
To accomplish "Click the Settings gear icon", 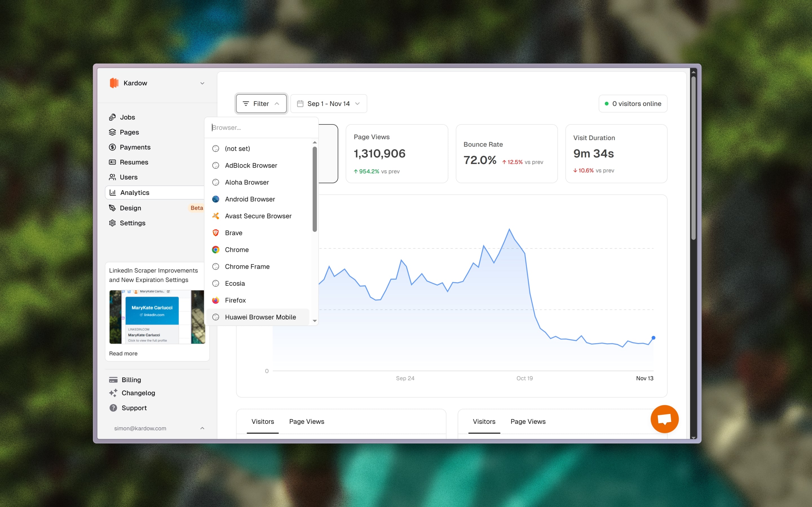I will (112, 223).
